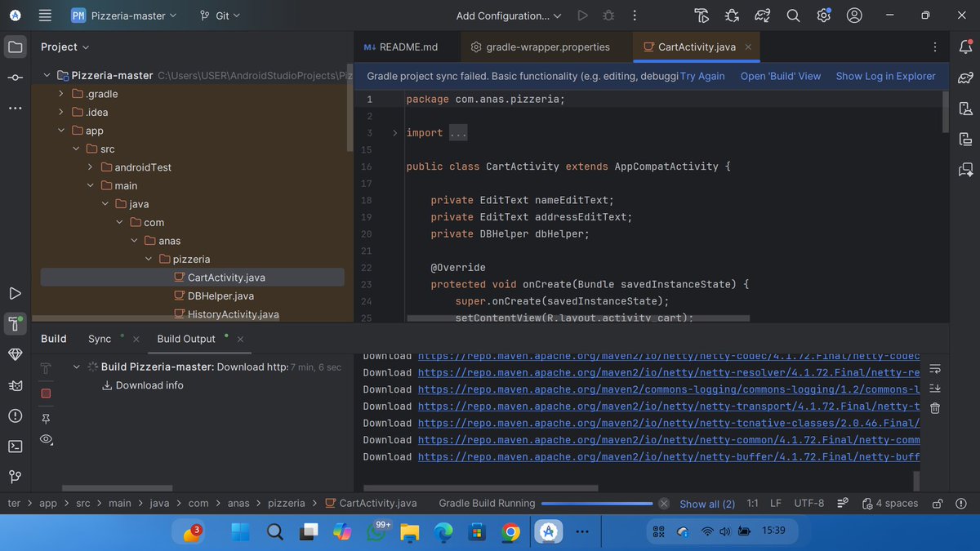Open IDE settings gear icon
The image size is (980, 551).
(823, 16)
